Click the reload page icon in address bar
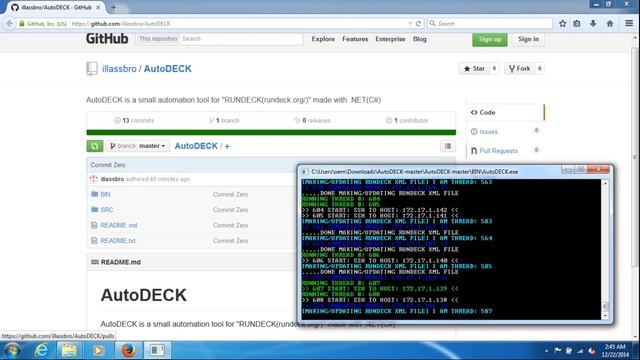This screenshot has width=640, height=360. (418, 24)
